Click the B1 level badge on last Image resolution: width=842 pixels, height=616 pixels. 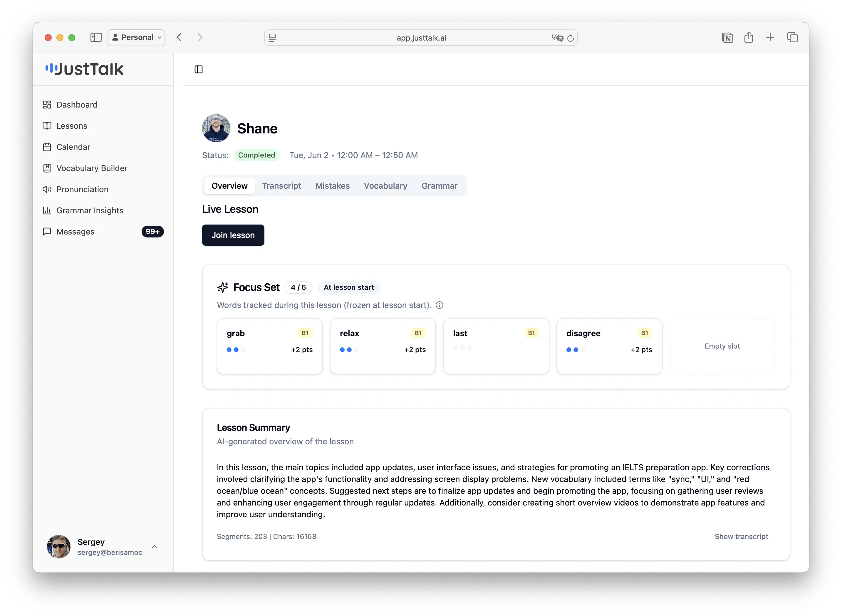pyautogui.click(x=531, y=333)
